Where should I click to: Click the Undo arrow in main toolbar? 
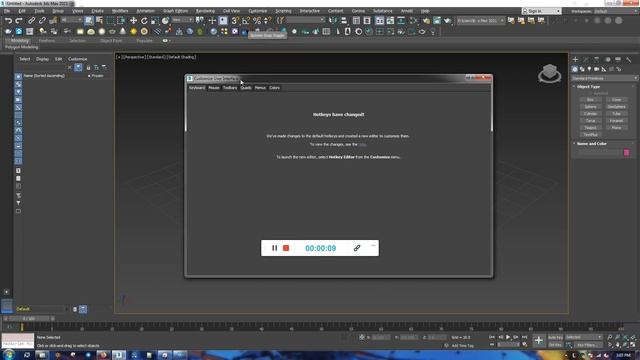pyautogui.click(x=8, y=20)
